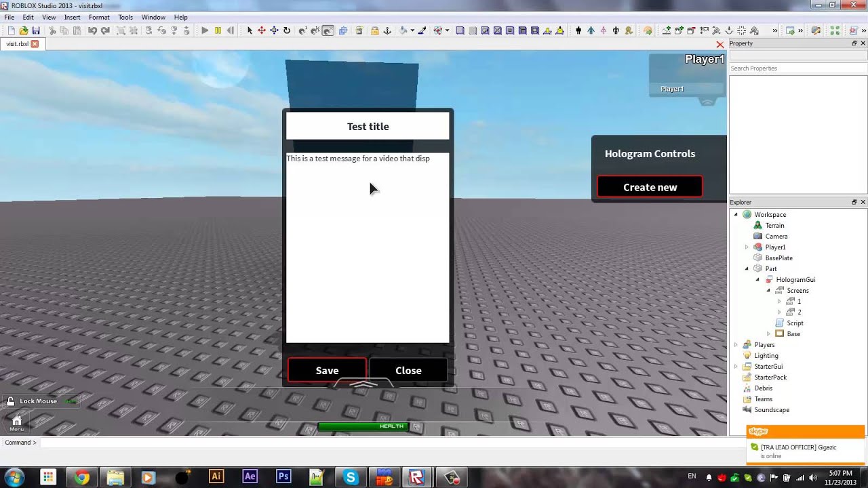868x488 pixels.
Task: Click into the hologram message text box
Action: point(368,247)
